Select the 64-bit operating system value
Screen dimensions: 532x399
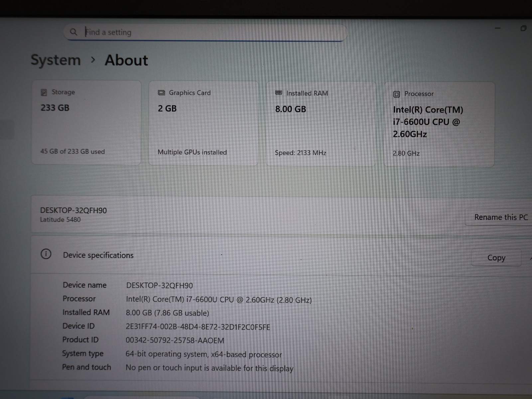tap(203, 354)
